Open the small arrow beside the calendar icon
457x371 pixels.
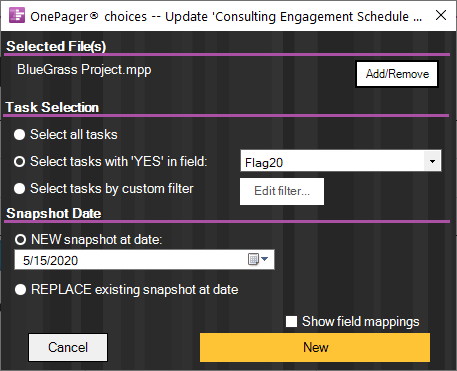point(265,259)
